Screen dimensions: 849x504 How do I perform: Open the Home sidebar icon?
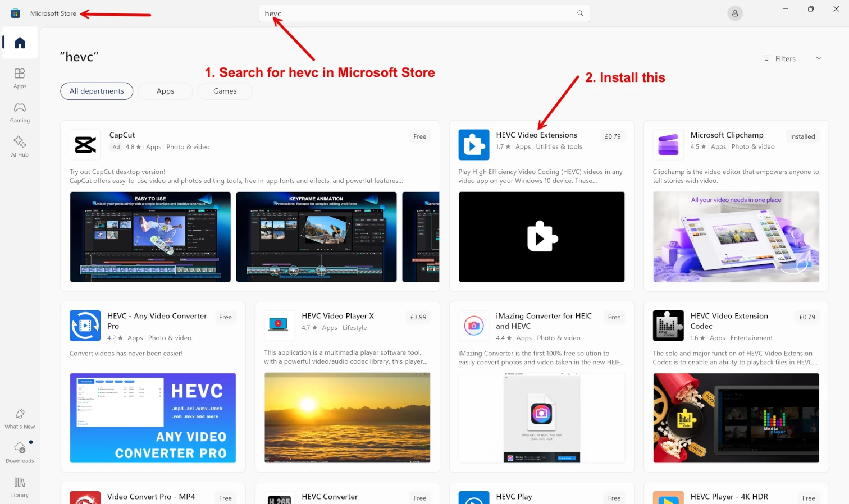pyautogui.click(x=20, y=43)
